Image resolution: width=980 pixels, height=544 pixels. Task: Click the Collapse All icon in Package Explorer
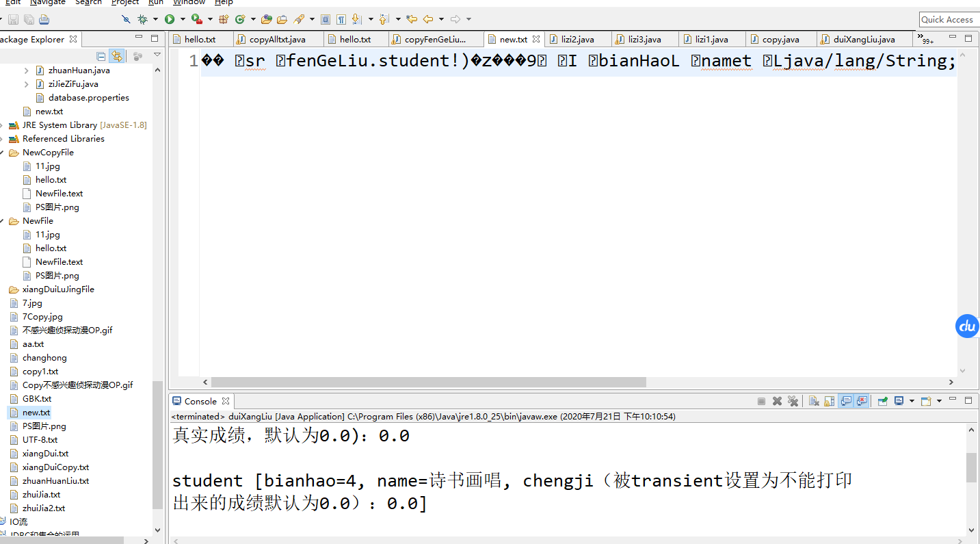[x=101, y=56]
